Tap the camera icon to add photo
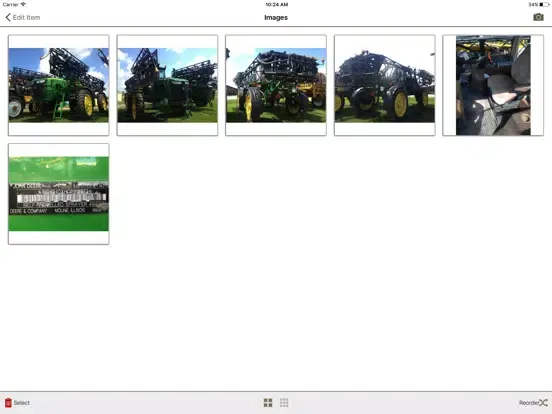The height and width of the screenshot is (414, 552). (x=538, y=17)
